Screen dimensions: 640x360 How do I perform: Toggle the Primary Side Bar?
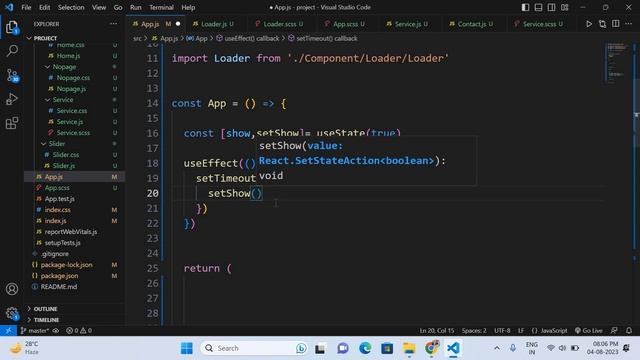pos(525,7)
